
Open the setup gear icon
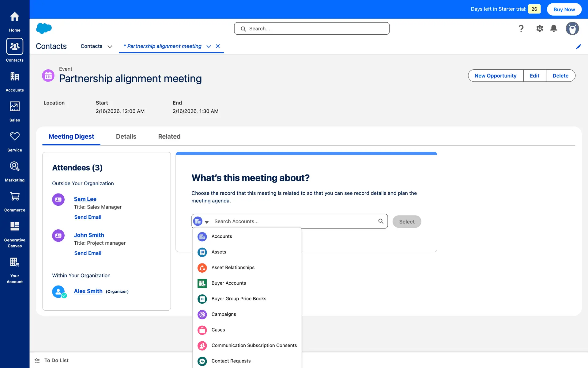[539, 29]
